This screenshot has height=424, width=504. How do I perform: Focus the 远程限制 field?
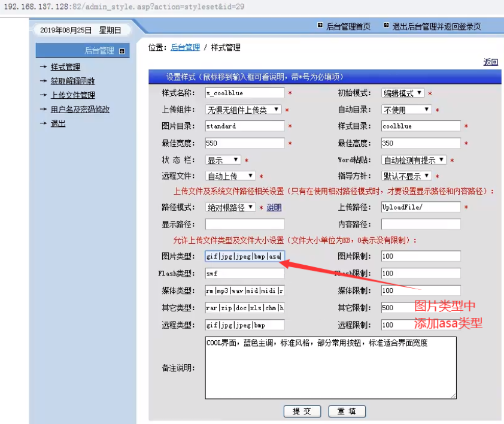pyautogui.click(x=421, y=325)
